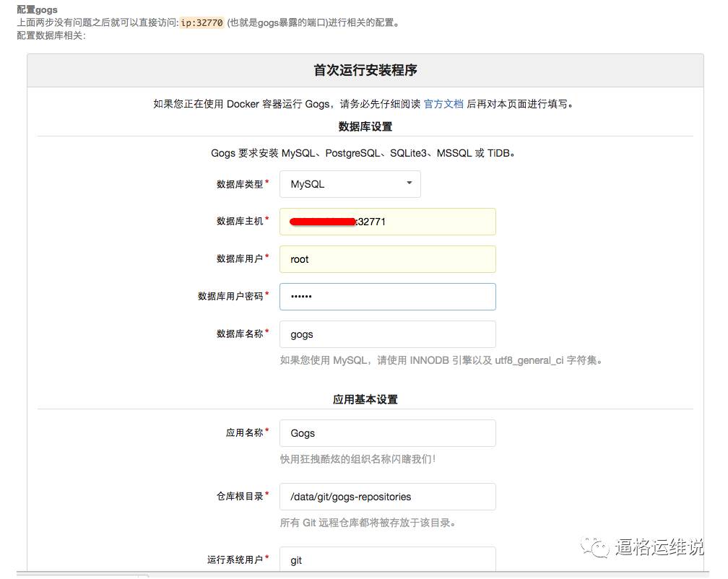Click the text listing MySQL, PostgreSQL, SQLite3 requirements

point(363,153)
